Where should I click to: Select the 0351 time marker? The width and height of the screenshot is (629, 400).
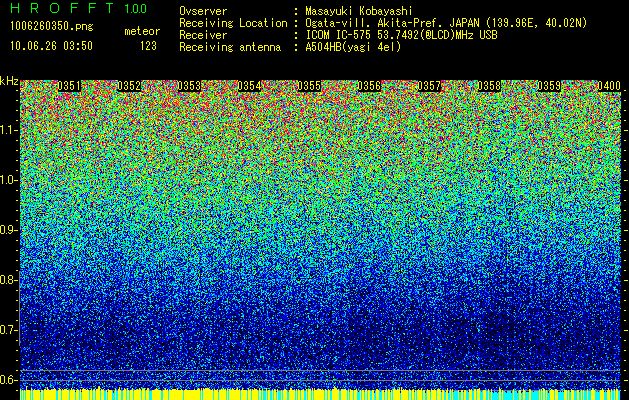pos(69,86)
